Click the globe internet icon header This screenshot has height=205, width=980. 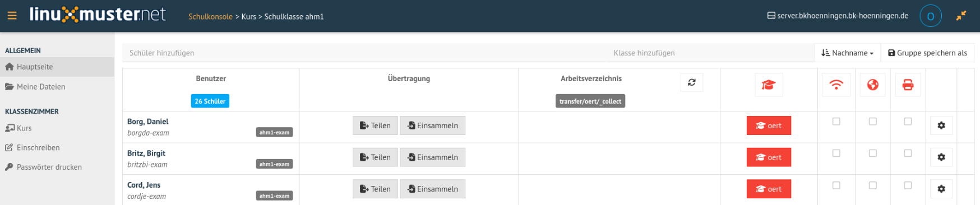point(873,85)
